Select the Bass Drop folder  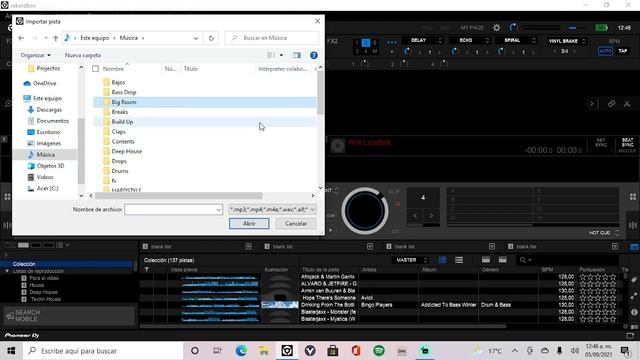tap(124, 92)
